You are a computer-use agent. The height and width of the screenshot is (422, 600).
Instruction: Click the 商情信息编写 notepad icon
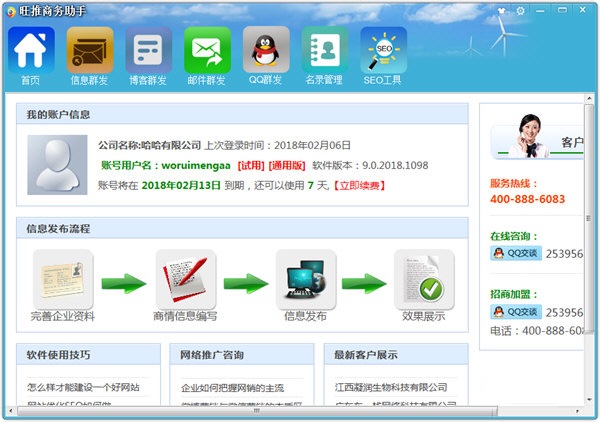tap(186, 279)
